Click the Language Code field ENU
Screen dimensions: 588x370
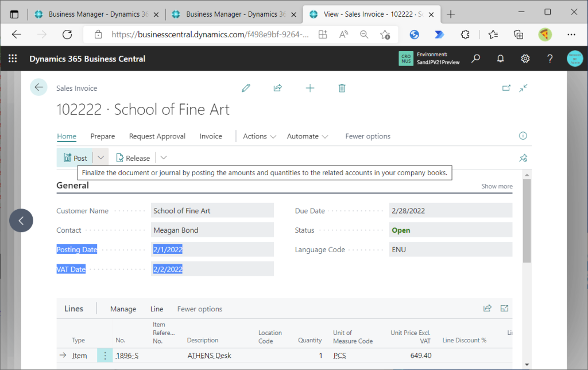click(450, 249)
